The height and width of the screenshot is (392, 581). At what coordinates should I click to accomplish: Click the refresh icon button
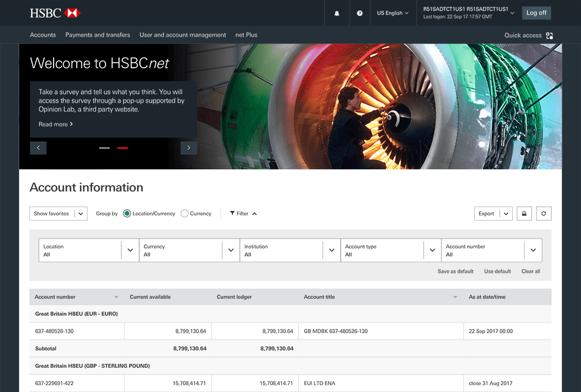point(544,213)
